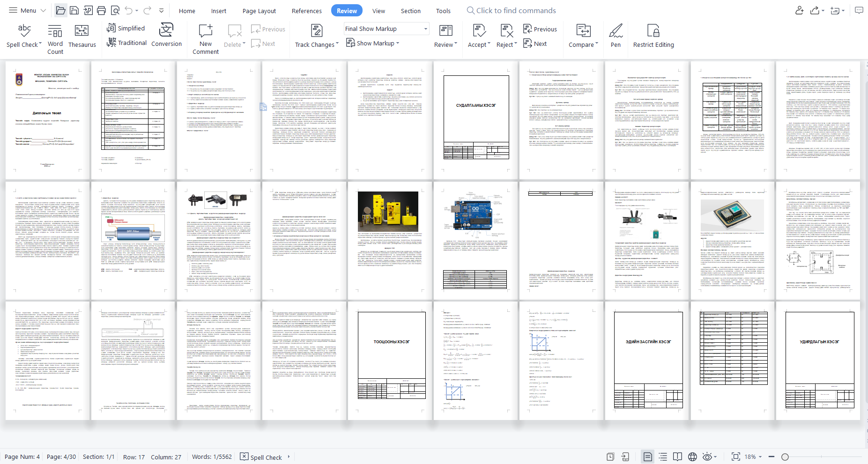
Task: Adjust the zoom slider handle
Action: click(x=785, y=457)
